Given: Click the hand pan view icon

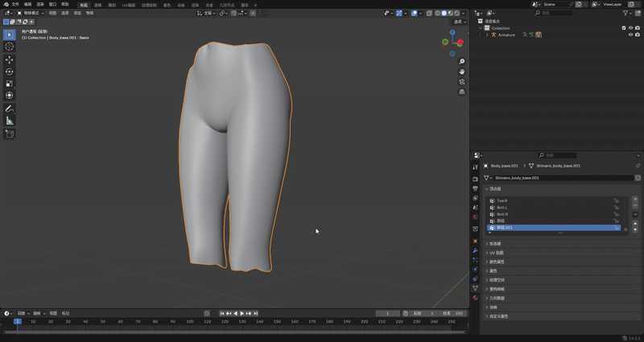Looking at the screenshot, I should (462, 72).
